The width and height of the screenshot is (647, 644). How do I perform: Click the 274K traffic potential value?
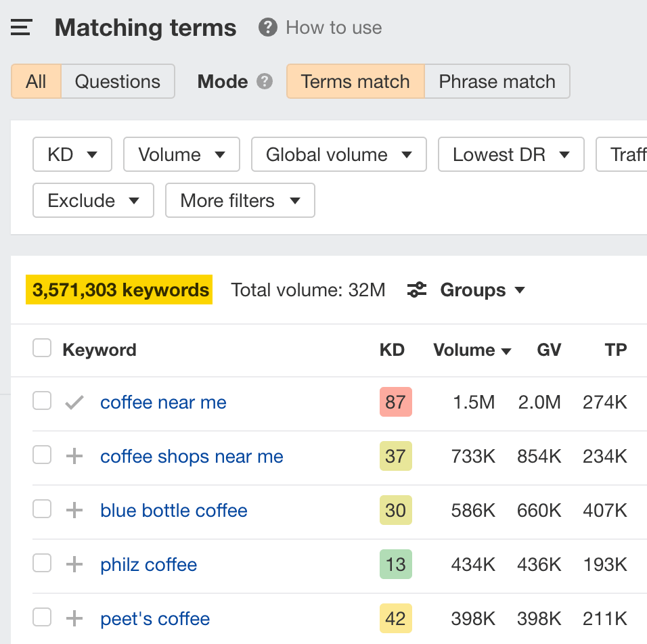pyautogui.click(x=605, y=402)
